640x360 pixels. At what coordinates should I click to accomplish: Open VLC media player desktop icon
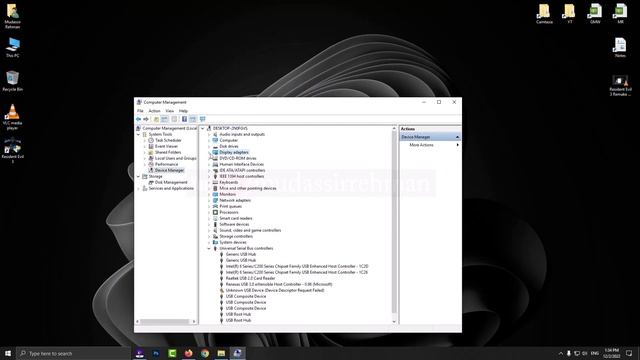click(x=12, y=117)
